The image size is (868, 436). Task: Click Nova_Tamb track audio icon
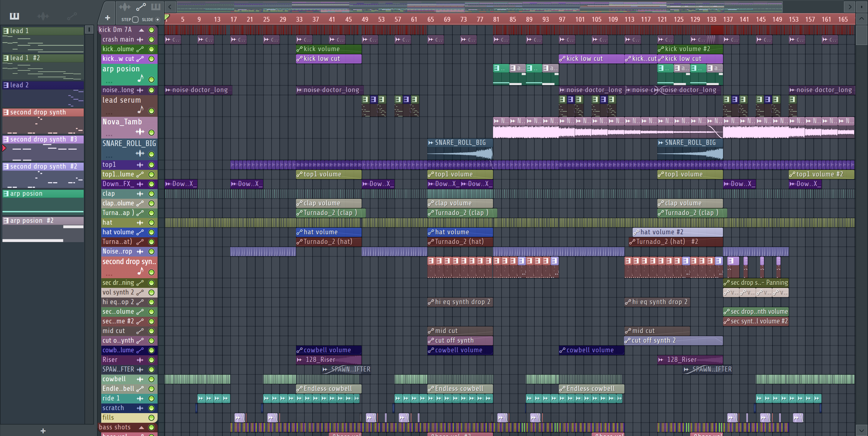click(140, 132)
